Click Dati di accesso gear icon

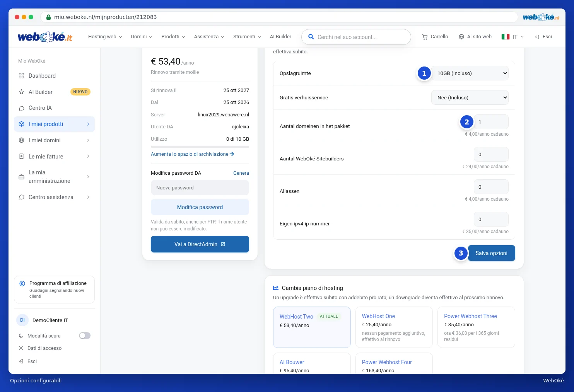coord(21,348)
